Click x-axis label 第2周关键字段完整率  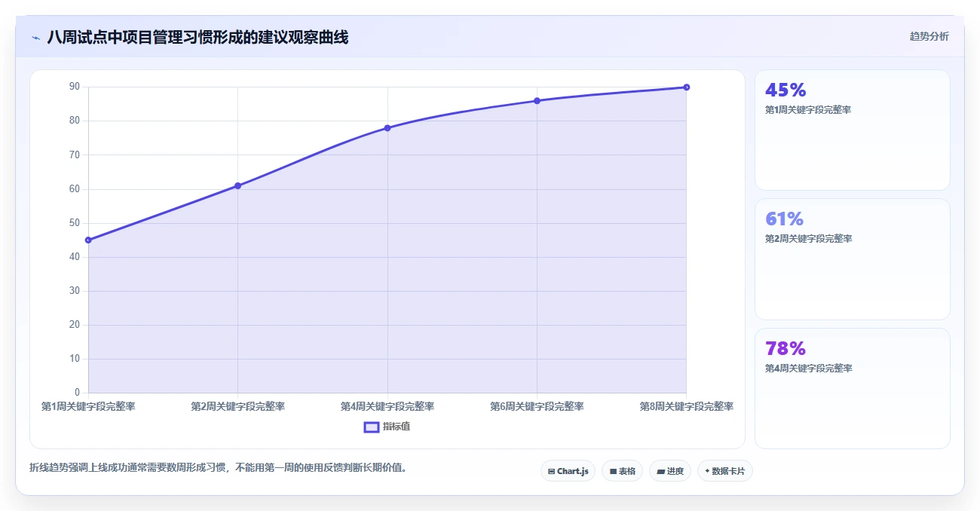pyautogui.click(x=237, y=406)
